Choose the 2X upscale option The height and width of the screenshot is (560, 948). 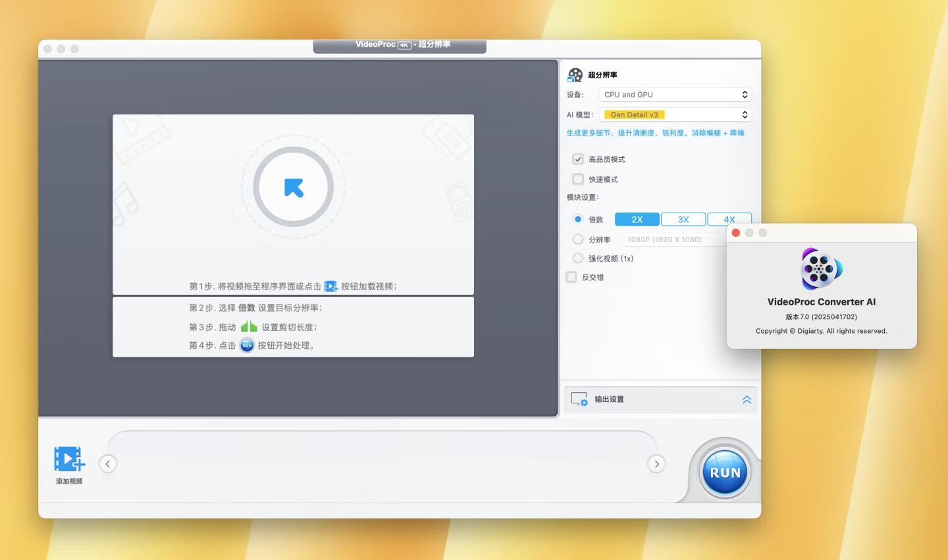coord(637,219)
